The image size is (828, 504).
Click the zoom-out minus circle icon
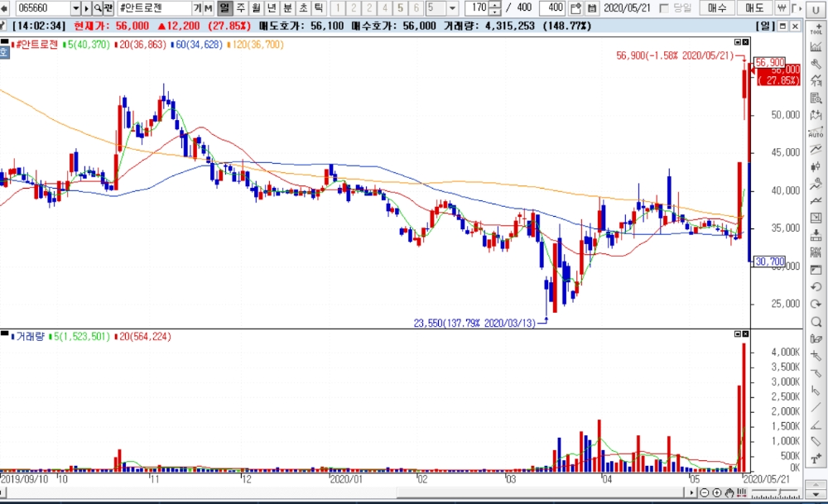(x=705, y=493)
